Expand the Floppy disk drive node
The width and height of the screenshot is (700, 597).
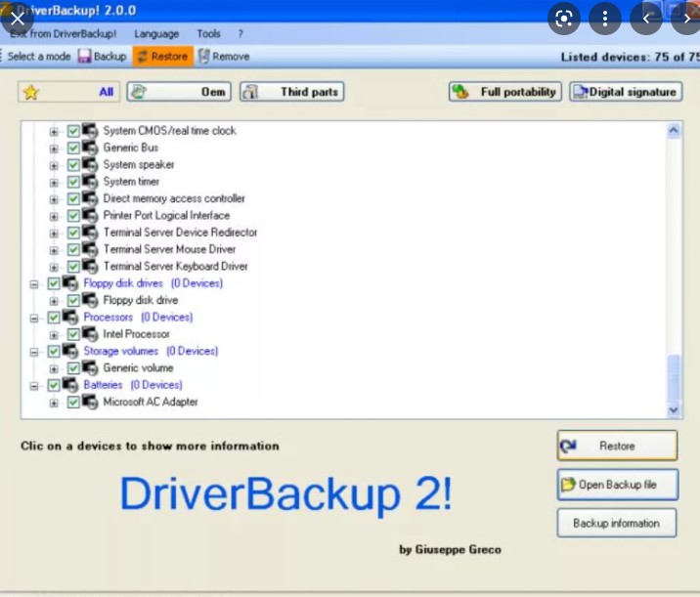pos(54,301)
